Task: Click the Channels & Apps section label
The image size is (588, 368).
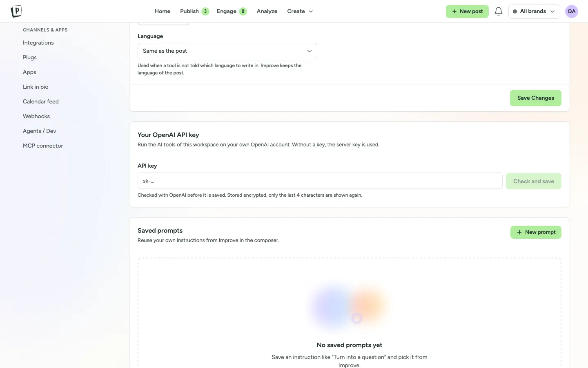Action: (x=45, y=30)
